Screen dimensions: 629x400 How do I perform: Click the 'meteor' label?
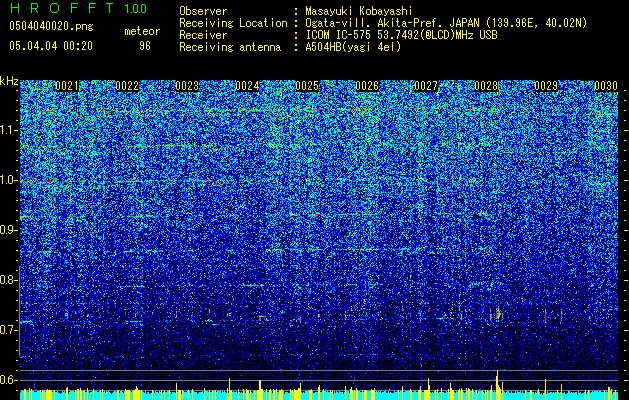[142, 31]
